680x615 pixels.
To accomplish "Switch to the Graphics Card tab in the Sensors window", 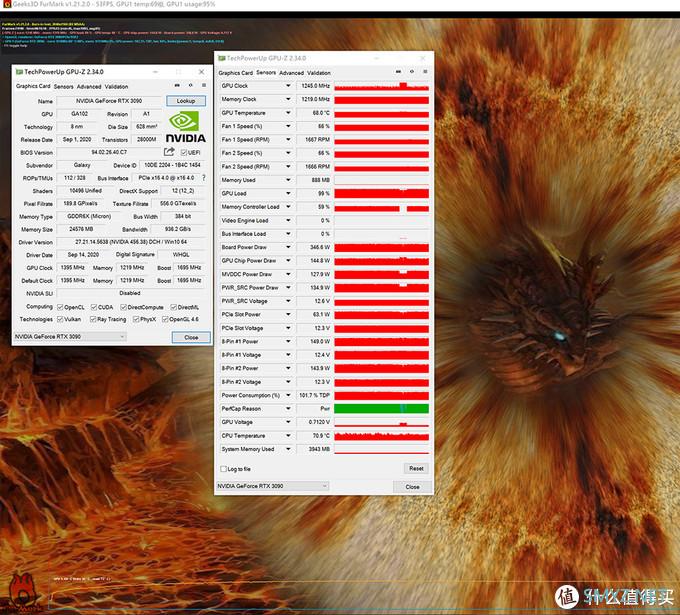I will pyautogui.click(x=235, y=73).
